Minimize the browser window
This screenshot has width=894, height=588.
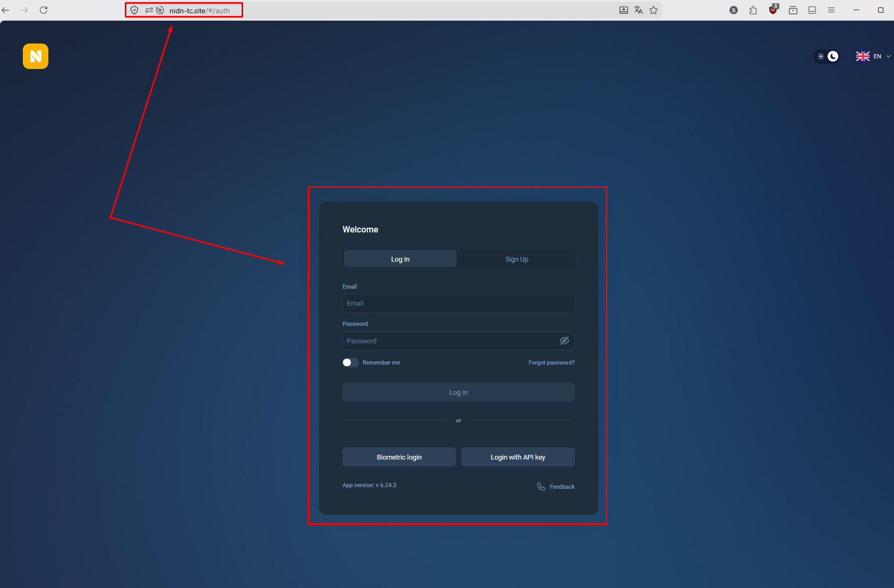[856, 10]
